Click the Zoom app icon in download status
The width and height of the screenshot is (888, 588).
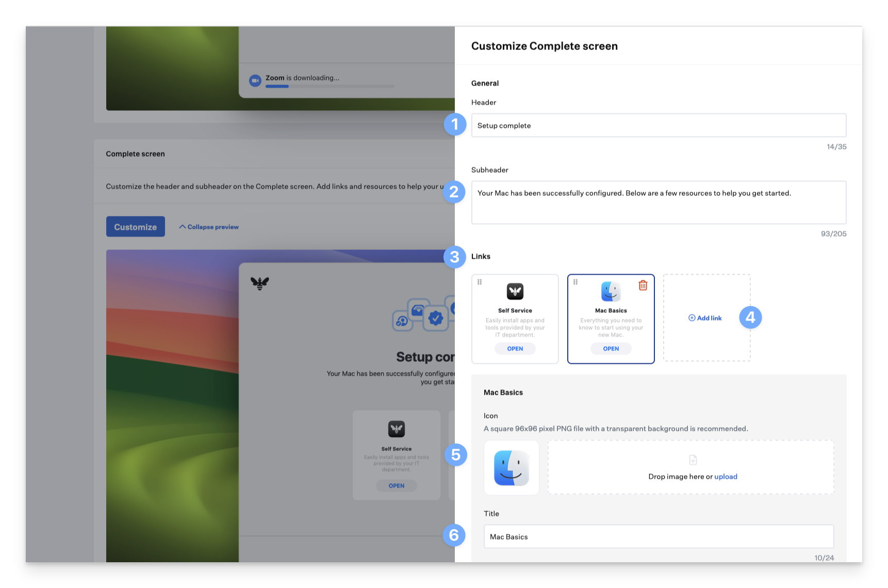point(255,81)
